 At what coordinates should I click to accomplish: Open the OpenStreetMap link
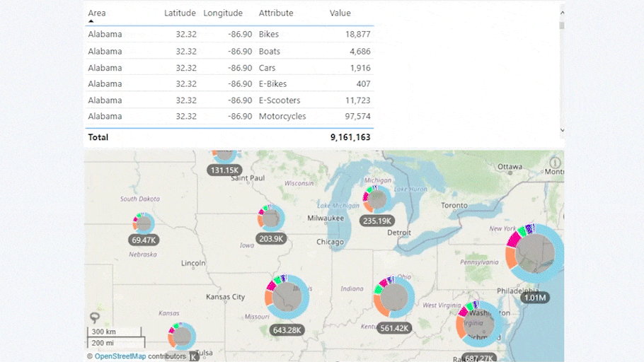point(120,356)
